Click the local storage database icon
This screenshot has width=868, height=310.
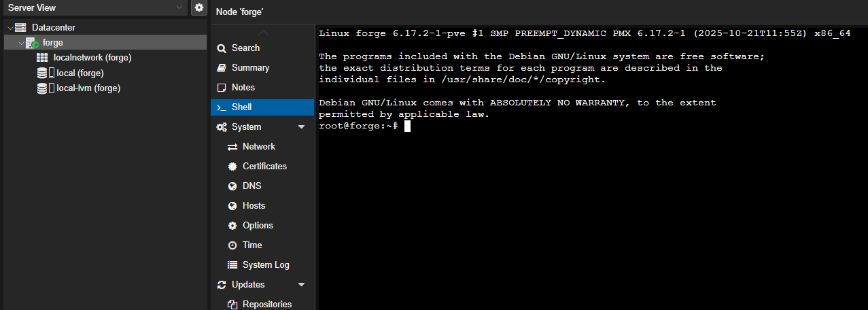[x=43, y=73]
